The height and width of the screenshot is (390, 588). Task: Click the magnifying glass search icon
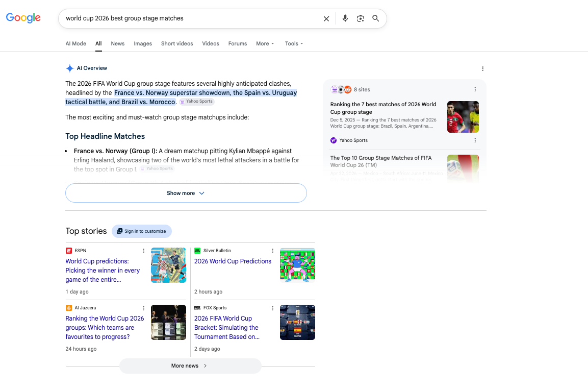click(x=375, y=18)
